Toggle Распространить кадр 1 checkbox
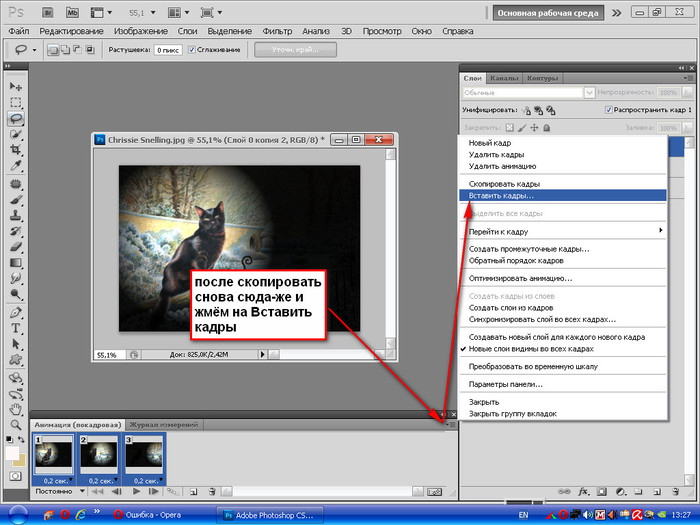This screenshot has width=700, height=525. pos(608,110)
